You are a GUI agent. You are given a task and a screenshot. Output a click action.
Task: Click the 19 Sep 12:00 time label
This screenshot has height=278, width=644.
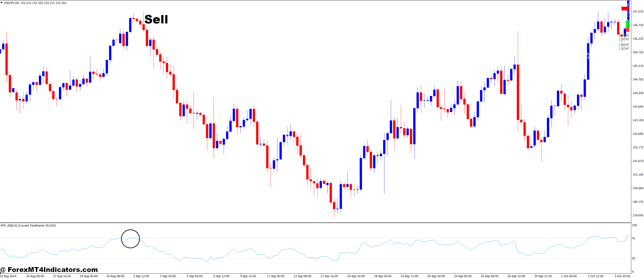tap(409, 276)
